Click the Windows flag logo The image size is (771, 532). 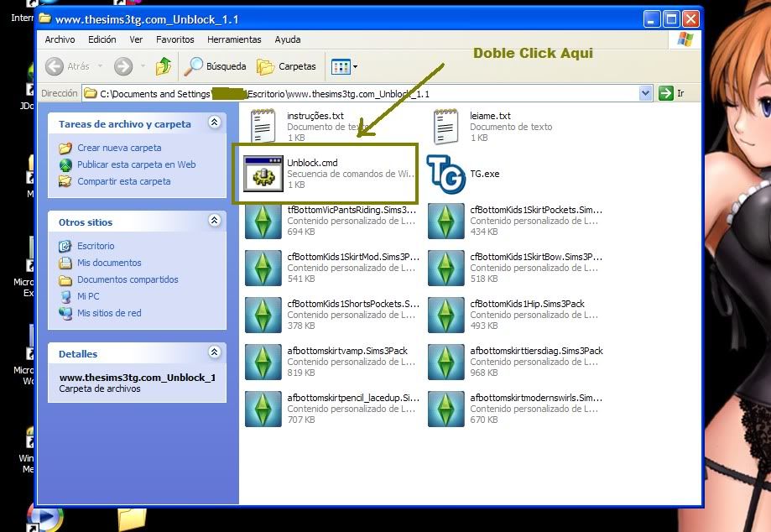click(685, 39)
